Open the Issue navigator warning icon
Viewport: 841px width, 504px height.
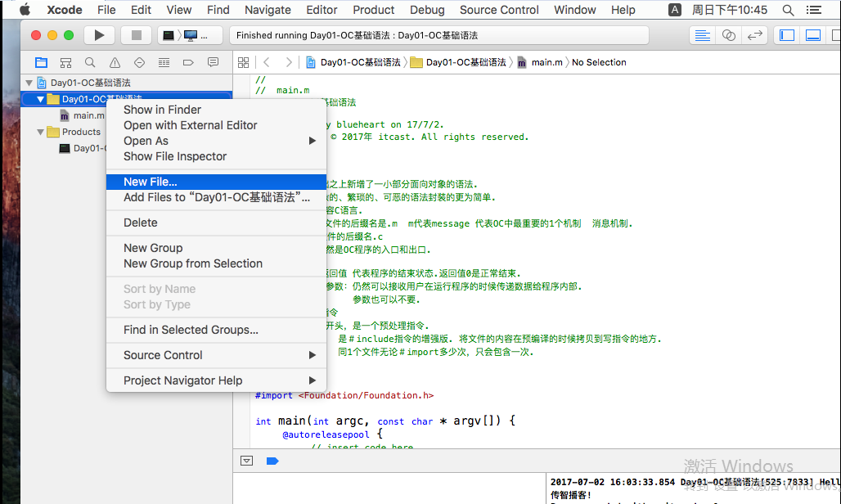pos(115,63)
